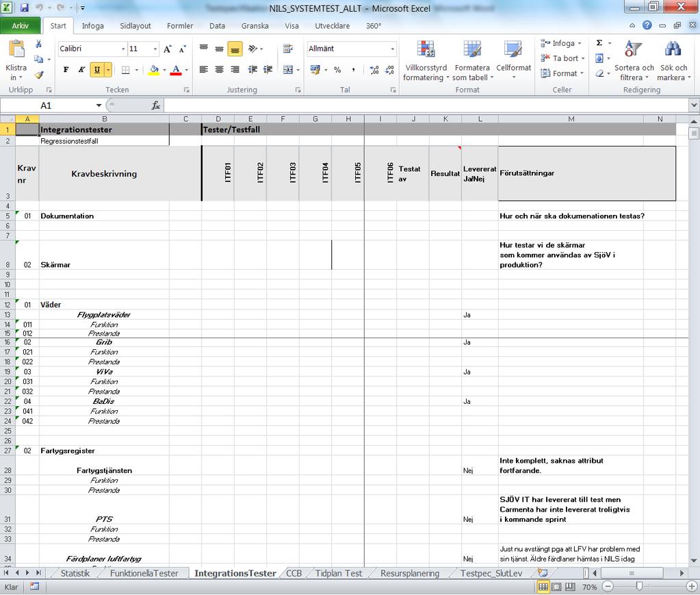This screenshot has width=700, height=595.
Task: Switch to Page Layout view icon
Action: tap(557, 587)
